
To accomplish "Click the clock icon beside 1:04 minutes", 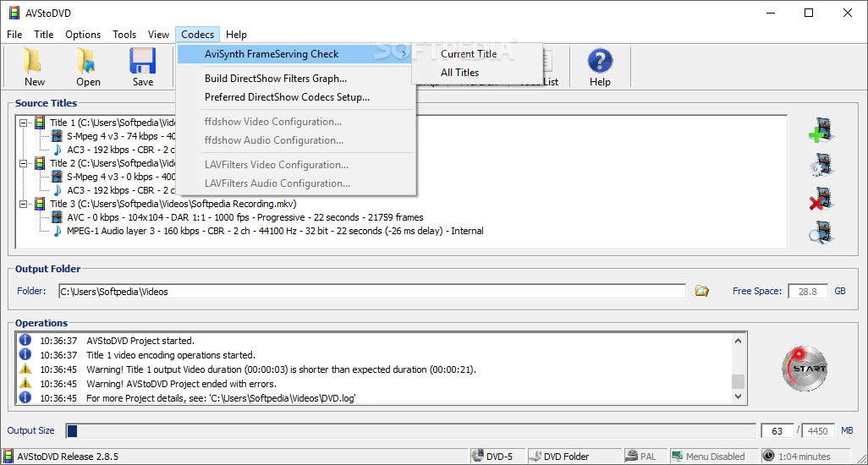I will coord(768,457).
